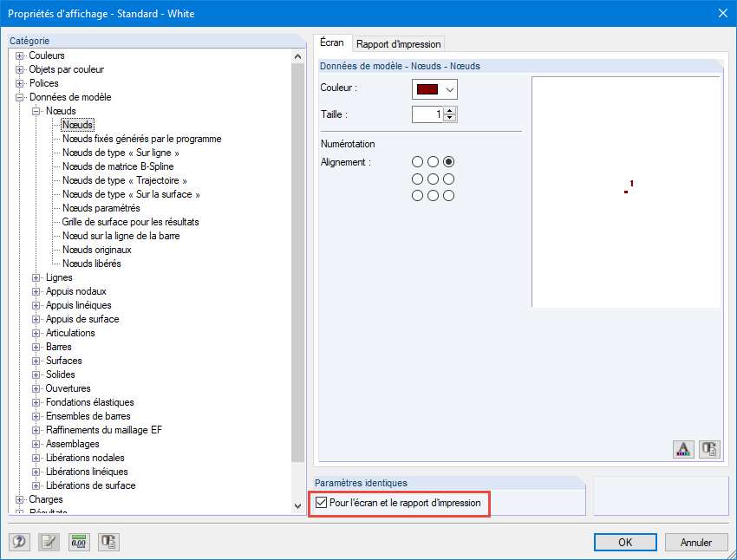
Task: Select Raffinements du maillage EF
Action: point(103,430)
